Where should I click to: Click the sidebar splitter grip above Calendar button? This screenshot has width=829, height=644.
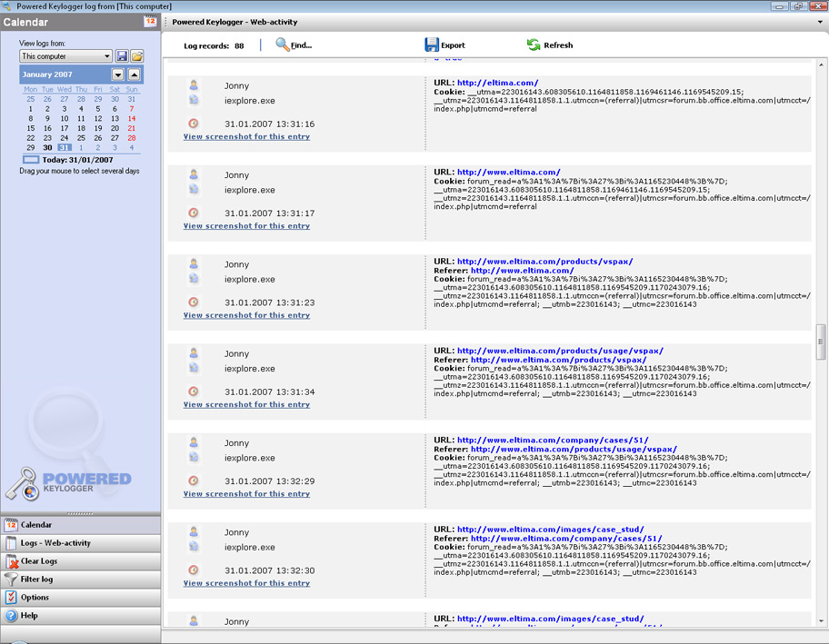[80, 513]
